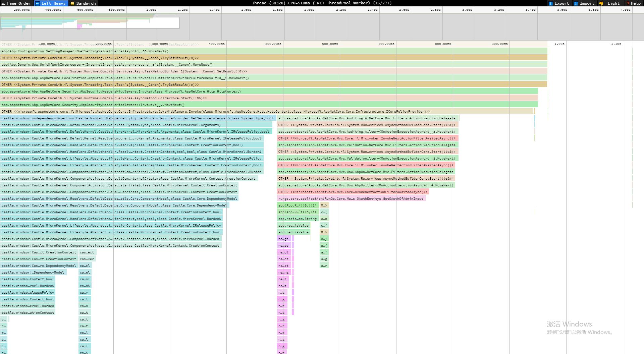Screen dimensions: 644x354
Task: Select the Uow OnActionExecutionAsync d__4.MoveNext frame
Action: click(366, 185)
